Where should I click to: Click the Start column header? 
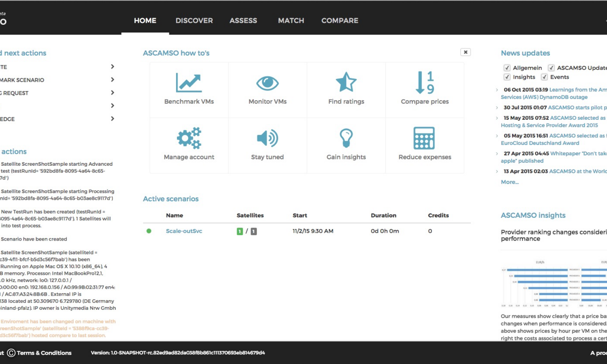[x=300, y=215]
